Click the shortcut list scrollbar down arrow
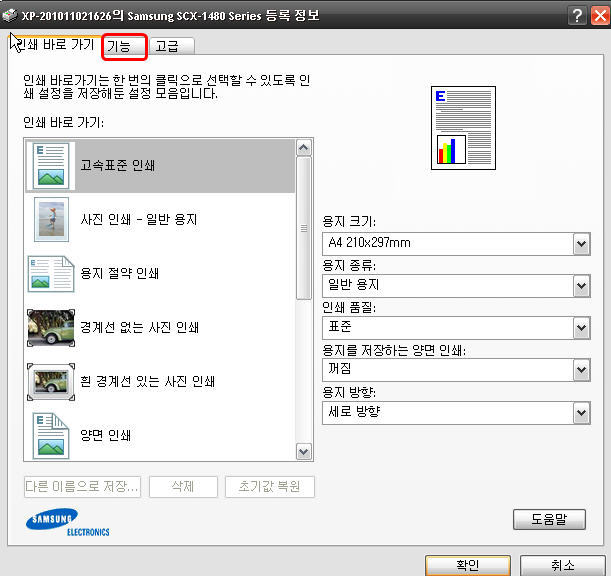 (x=304, y=452)
